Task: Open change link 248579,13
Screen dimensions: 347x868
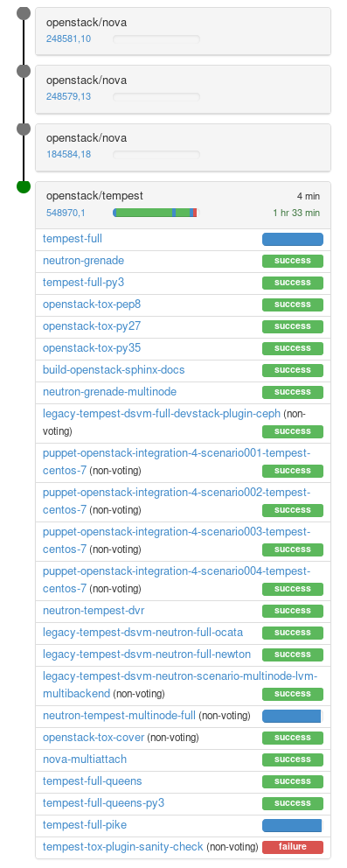Action: (68, 96)
